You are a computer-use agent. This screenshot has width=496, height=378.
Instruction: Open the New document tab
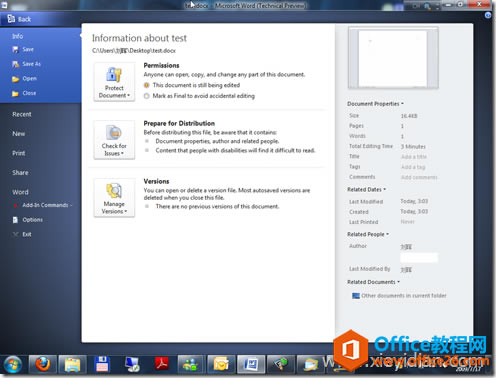19,134
